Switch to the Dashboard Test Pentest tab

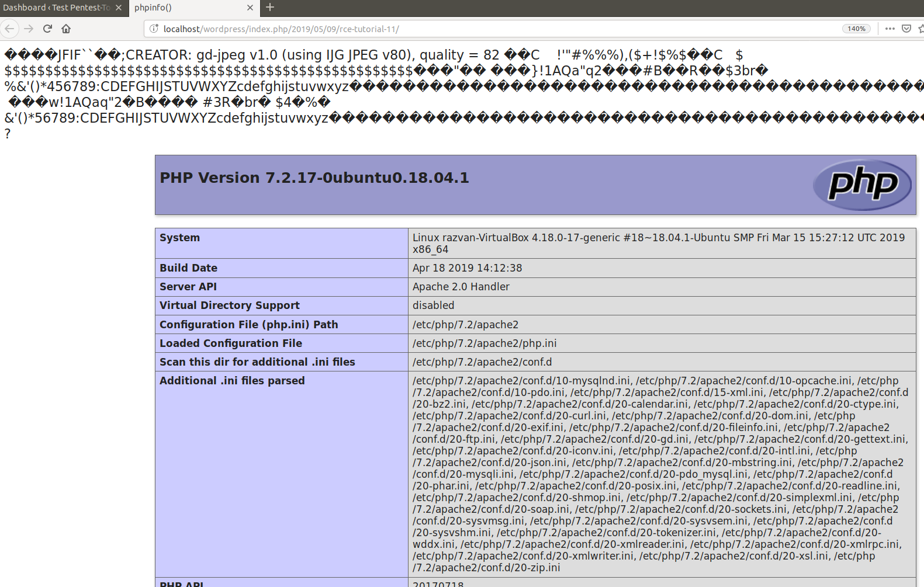point(57,8)
